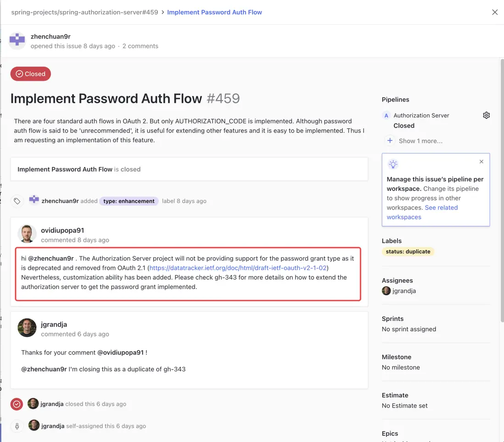Click the label tag icon beside the enhancement event

[17, 201]
